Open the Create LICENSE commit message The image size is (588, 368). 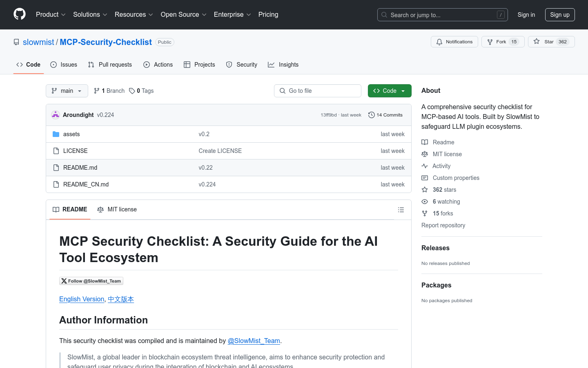[x=220, y=151]
